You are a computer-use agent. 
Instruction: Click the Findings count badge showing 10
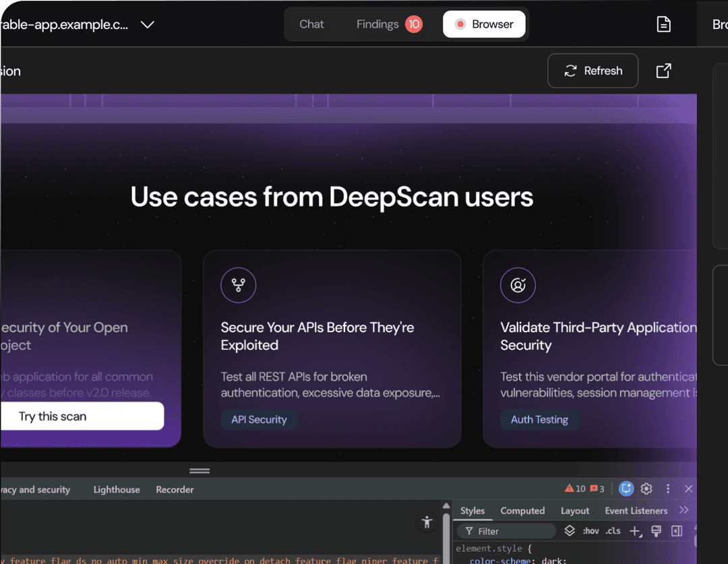[x=414, y=24]
